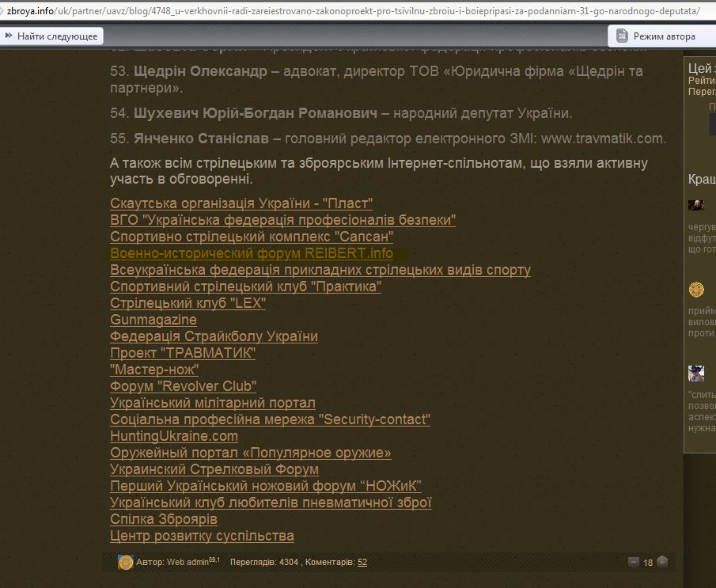Image resolution: width=716 pixels, height=588 pixels.
Task: Open the 'Мастер-нож' link
Action: point(154,369)
